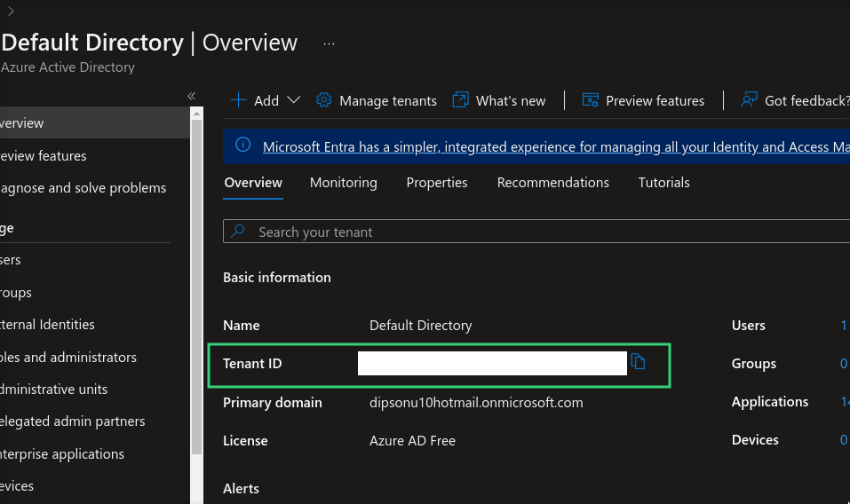The width and height of the screenshot is (850, 504).
Task: Click the Manage tenants gear icon
Action: (324, 100)
